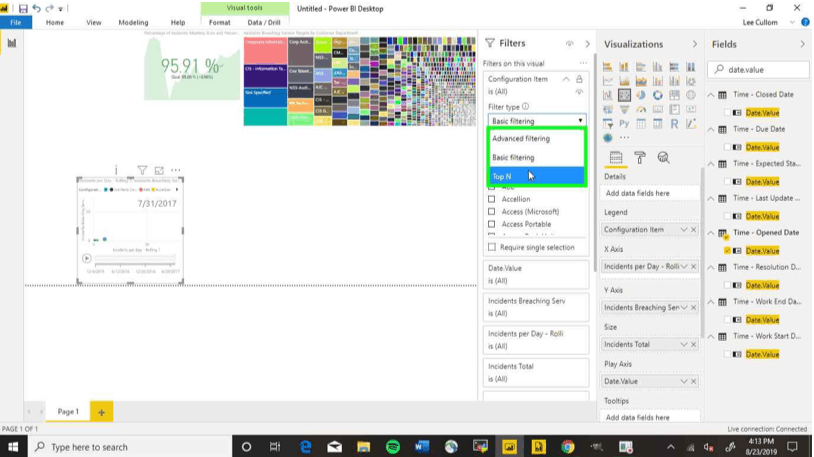Check Date.Value under Time - Resolution D...

tap(727, 286)
